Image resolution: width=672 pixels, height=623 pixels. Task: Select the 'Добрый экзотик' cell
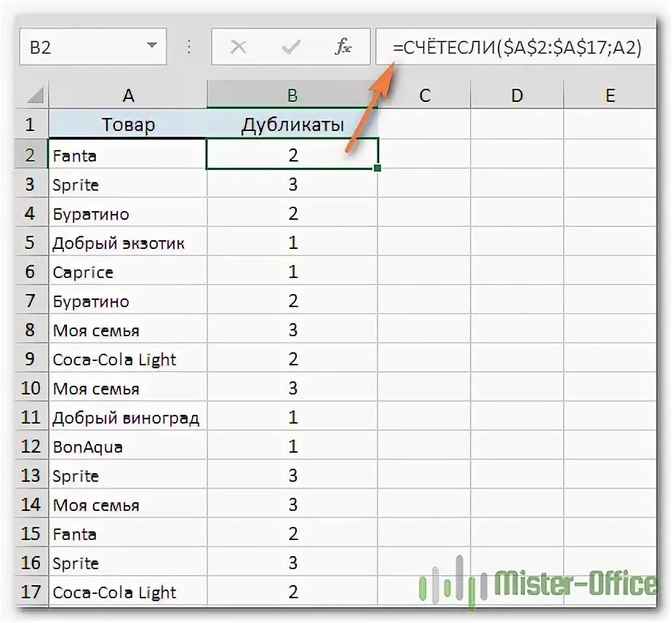128,242
